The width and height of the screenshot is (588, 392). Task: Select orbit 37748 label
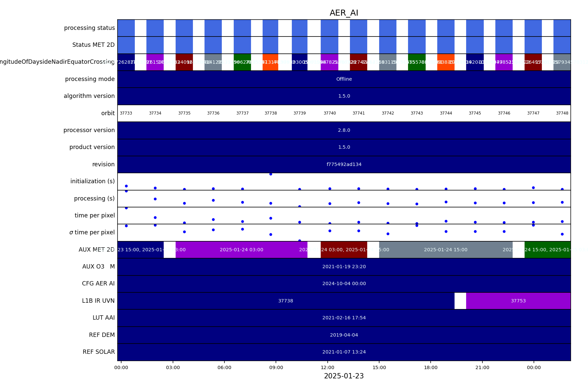(562, 113)
